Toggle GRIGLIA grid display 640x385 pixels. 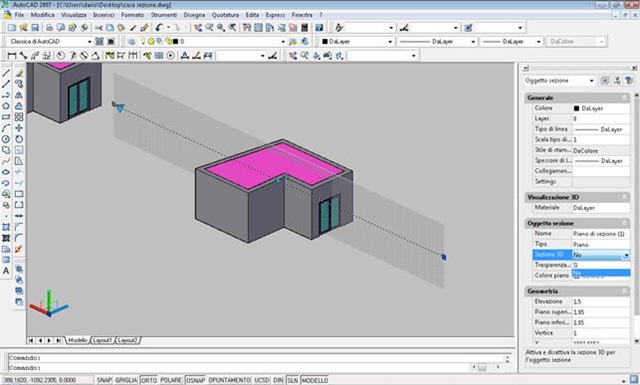pos(126,380)
